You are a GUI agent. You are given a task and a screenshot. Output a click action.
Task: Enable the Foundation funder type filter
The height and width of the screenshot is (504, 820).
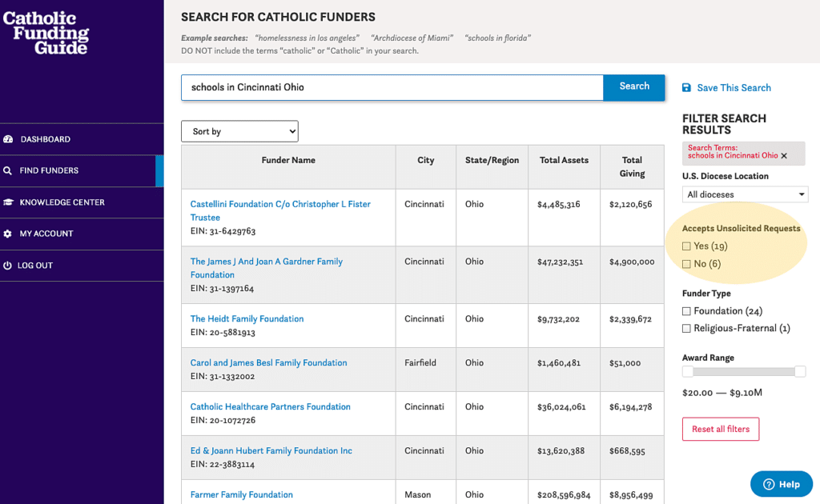[686, 311]
